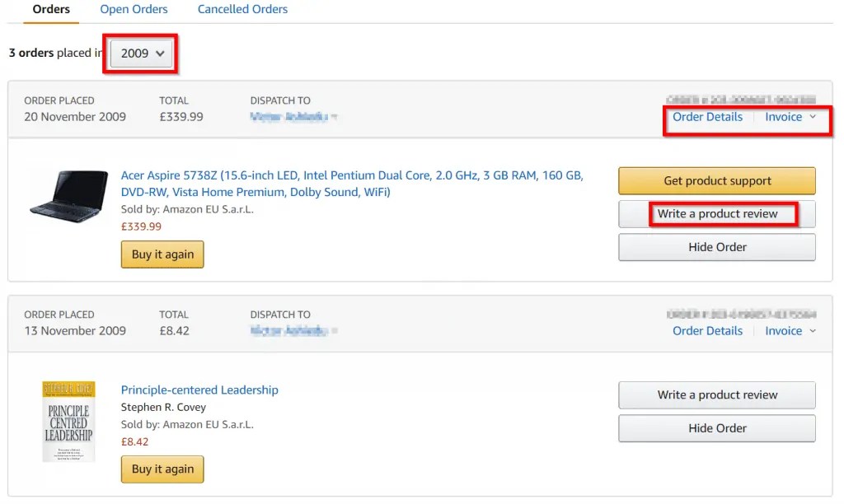Open Order Details for the 13 November 2009 order
This screenshot has width=844, height=504.
pyautogui.click(x=707, y=330)
